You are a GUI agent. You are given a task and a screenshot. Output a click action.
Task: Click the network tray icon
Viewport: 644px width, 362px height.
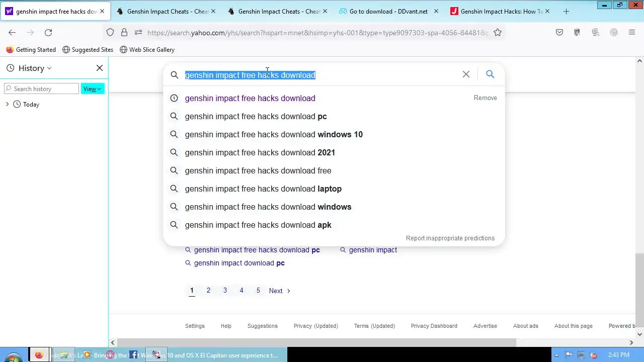581,355
